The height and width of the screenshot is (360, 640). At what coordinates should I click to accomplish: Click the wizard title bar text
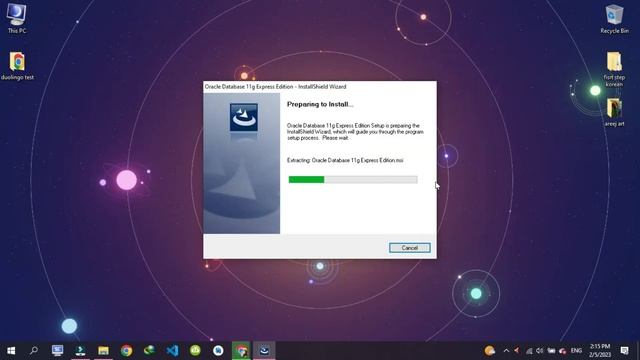pyautogui.click(x=276, y=87)
